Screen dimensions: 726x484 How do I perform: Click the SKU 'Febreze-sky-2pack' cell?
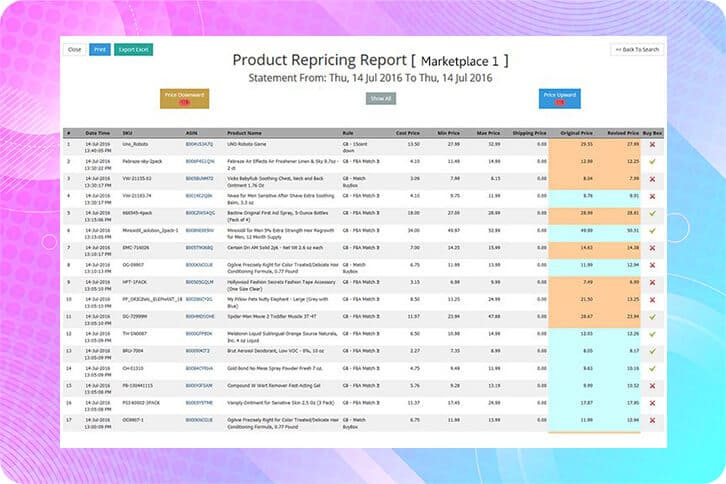(142, 162)
